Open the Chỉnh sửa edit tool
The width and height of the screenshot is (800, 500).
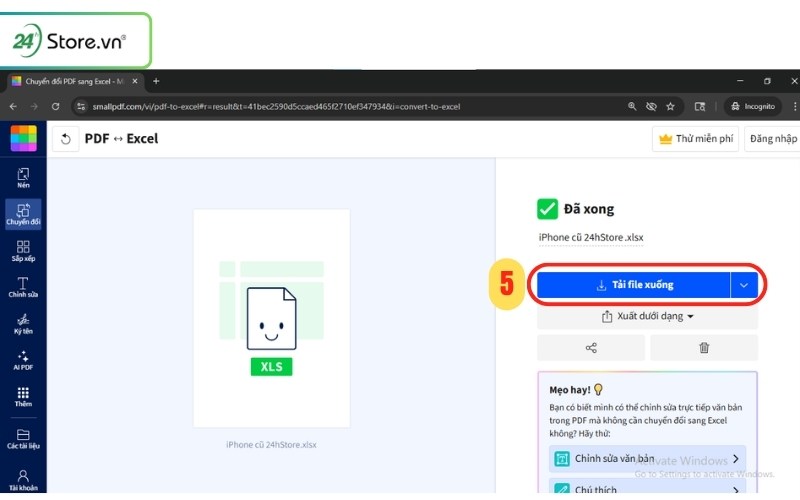tap(23, 287)
